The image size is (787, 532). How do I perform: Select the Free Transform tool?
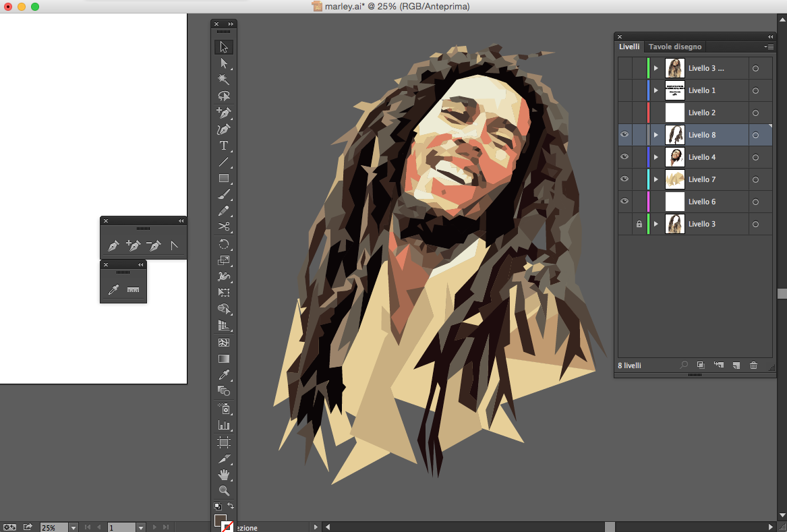click(x=224, y=293)
